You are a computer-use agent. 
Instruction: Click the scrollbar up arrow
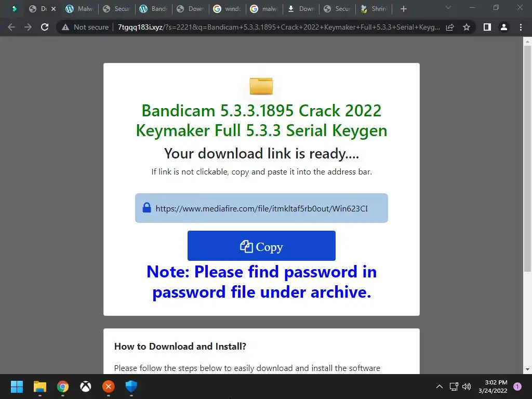click(527, 42)
